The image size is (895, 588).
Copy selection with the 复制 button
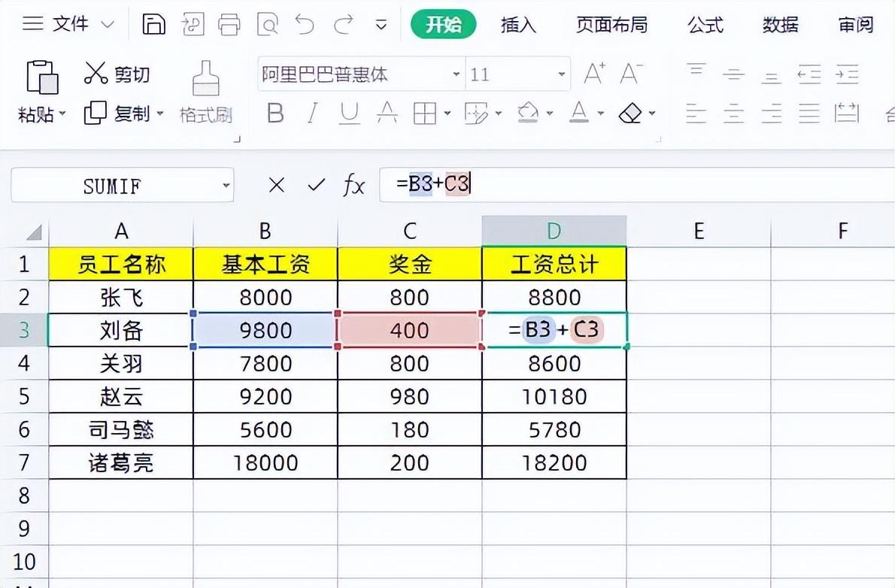[117, 113]
